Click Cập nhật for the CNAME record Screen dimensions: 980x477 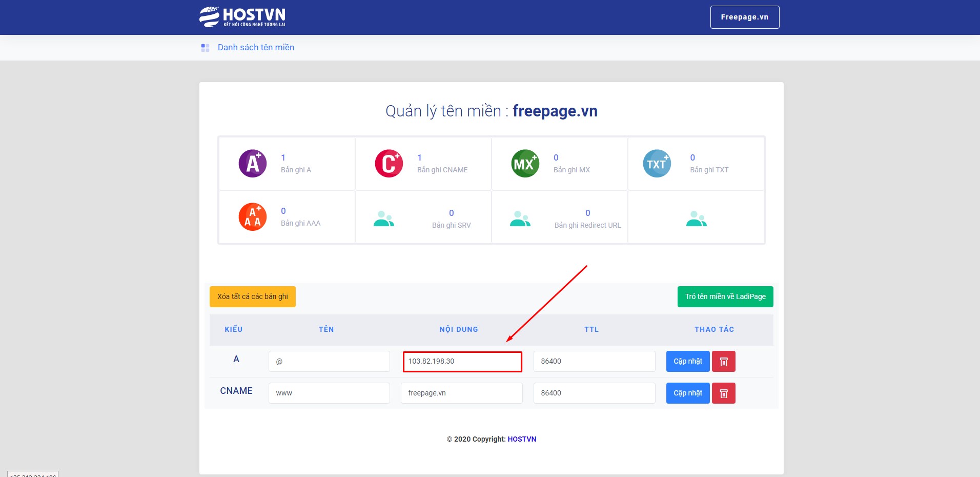[688, 393]
